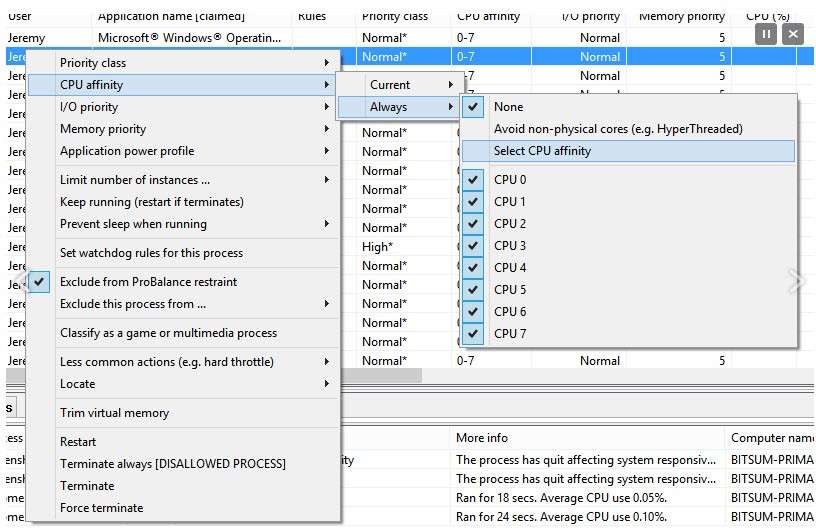
Task: Expand the I/O priority submenu
Action: 183,107
